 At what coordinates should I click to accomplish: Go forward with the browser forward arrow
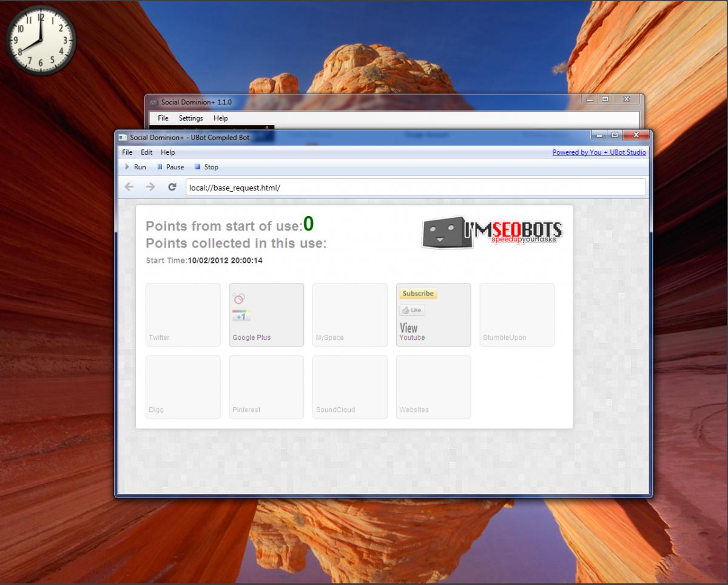coord(150,187)
